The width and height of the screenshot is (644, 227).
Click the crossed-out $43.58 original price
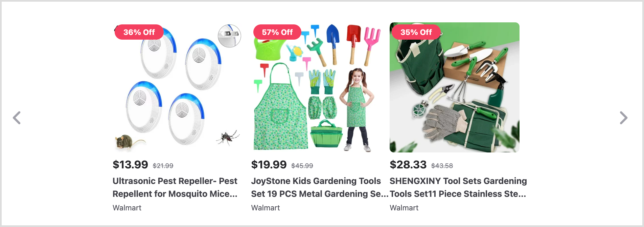[x=442, y=166]
